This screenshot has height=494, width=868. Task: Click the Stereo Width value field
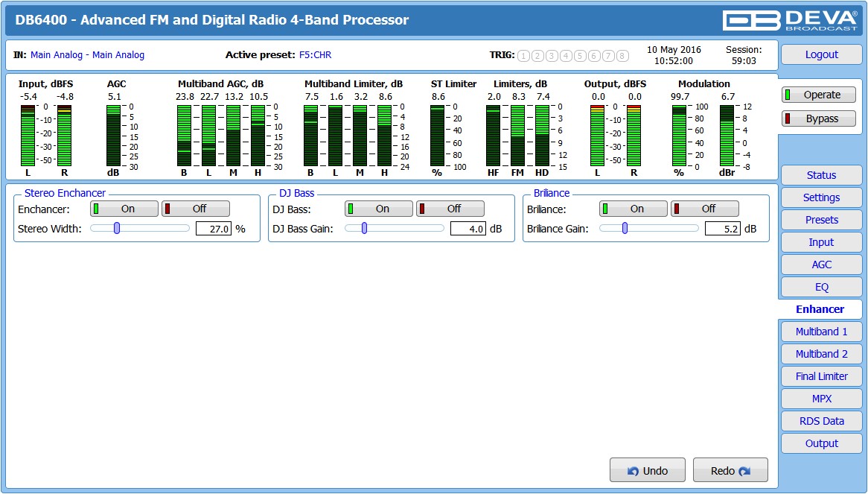(x=214, y=229)
